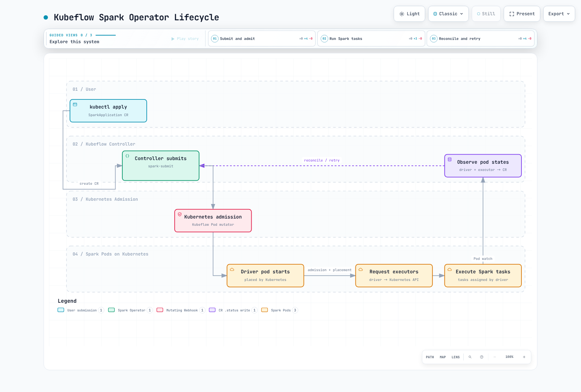Click the reconcile / retry edge label
The image size is (581, 392).
pos(322,160)
